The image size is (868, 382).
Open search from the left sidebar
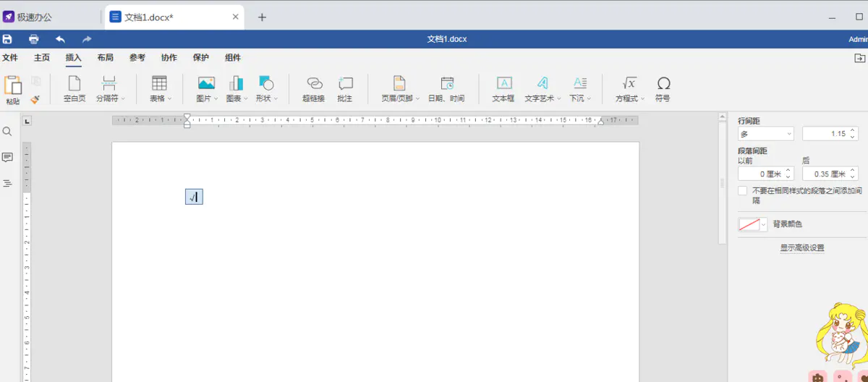coord(7,132)
